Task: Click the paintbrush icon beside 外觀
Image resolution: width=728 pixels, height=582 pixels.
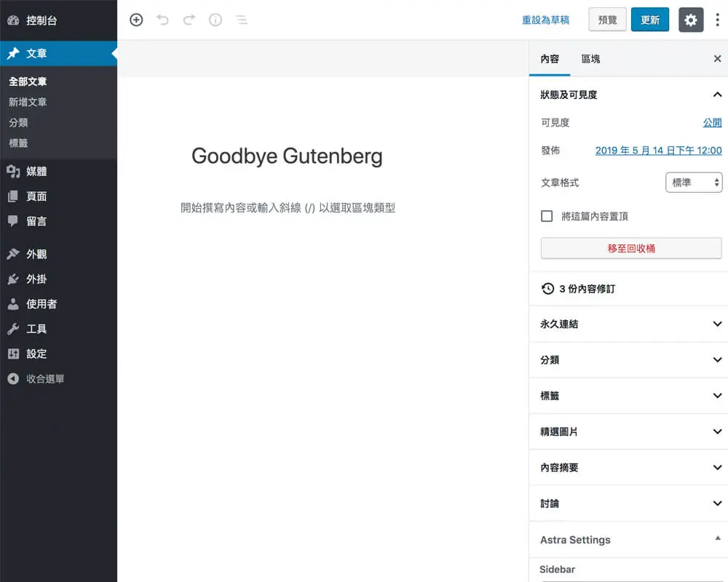Action: click(x=13, y=254)
